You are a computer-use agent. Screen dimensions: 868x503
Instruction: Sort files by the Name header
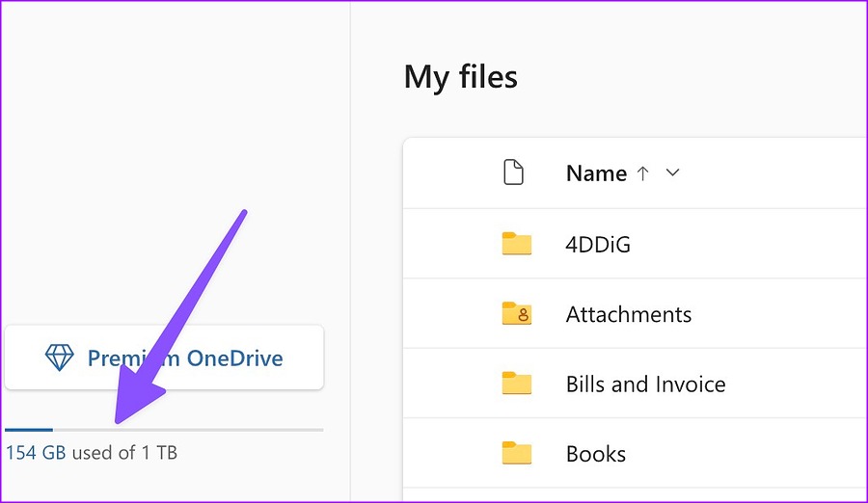point(596,173)
